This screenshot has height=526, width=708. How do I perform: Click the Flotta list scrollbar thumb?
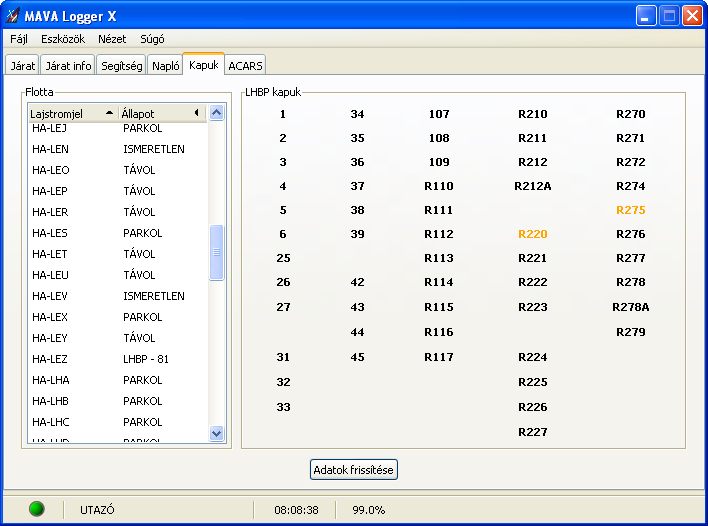[217, 252]
